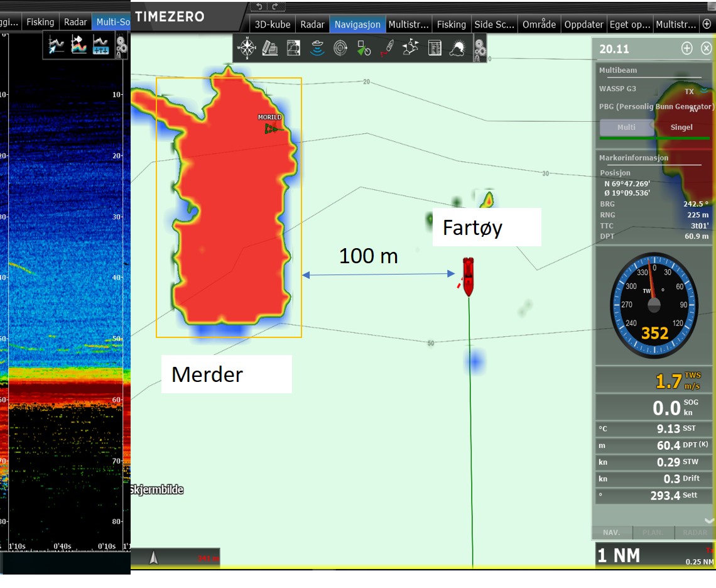Open the radar overlay rings icon
This screenshot has height=588, width=716.
tap(340, 48)
